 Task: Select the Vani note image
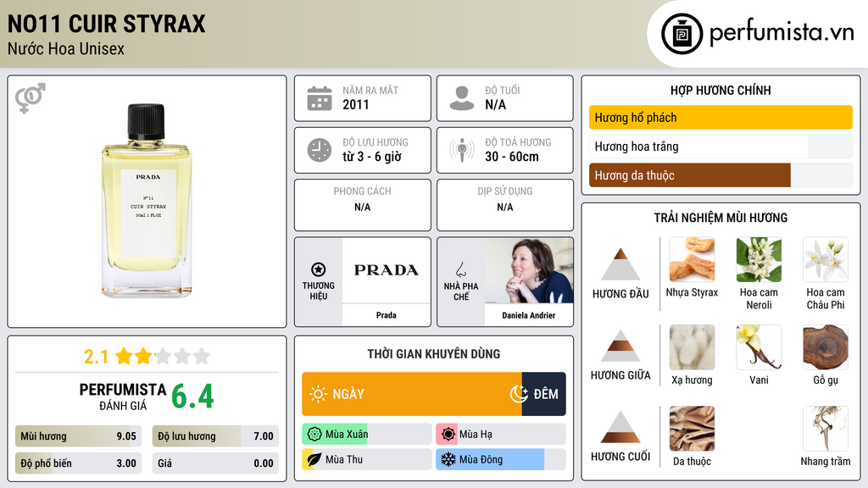tap(759, 347)
